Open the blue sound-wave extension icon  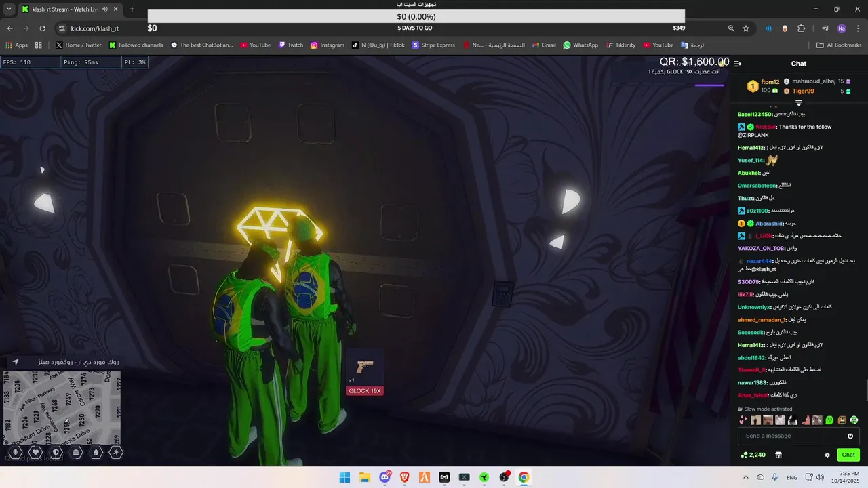coord(768,28)
